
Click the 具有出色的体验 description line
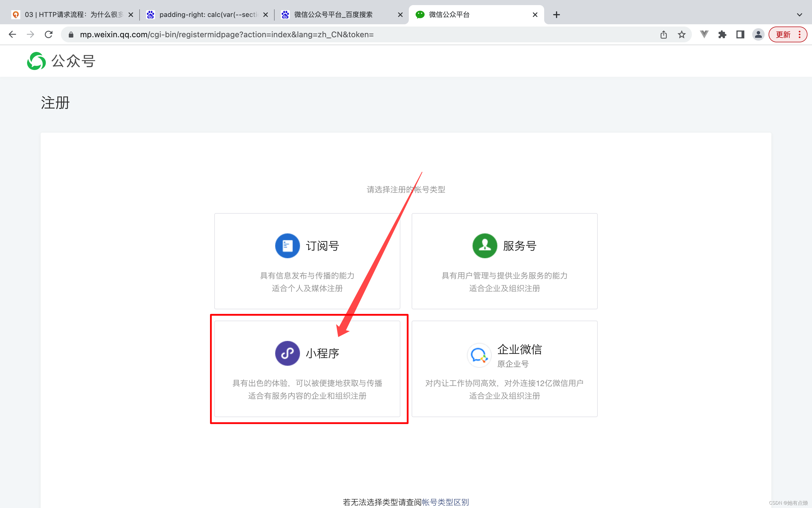tap(307, 383)
